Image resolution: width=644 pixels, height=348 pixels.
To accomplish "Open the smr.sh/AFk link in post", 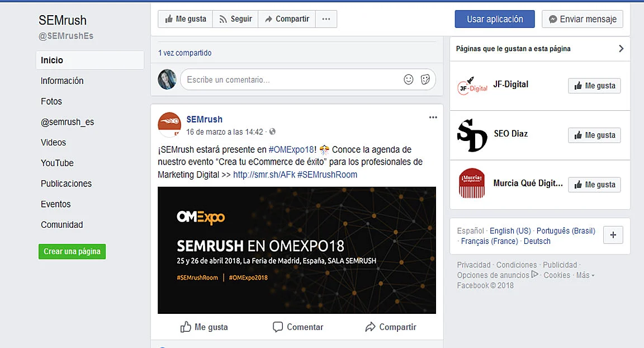I will [264, 175].
